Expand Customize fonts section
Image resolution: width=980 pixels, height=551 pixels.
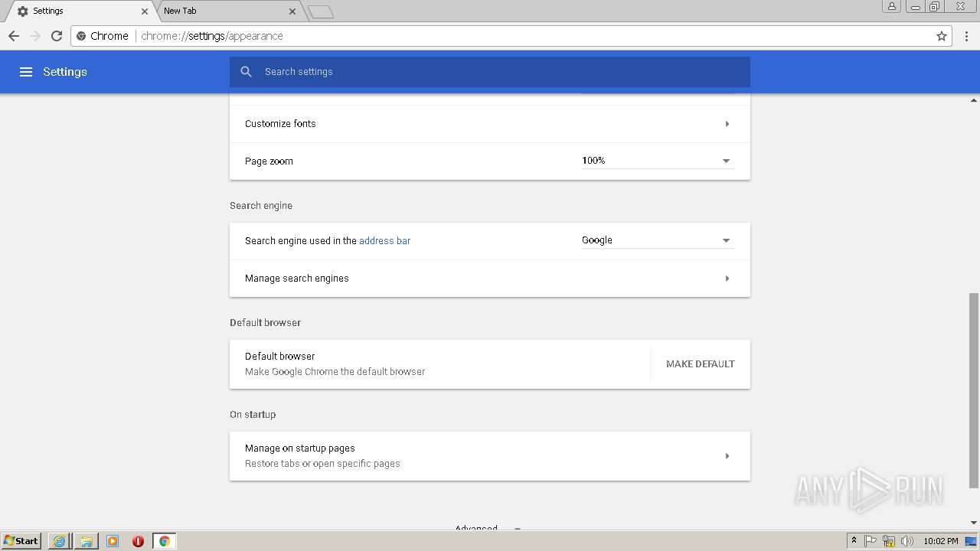490,124
